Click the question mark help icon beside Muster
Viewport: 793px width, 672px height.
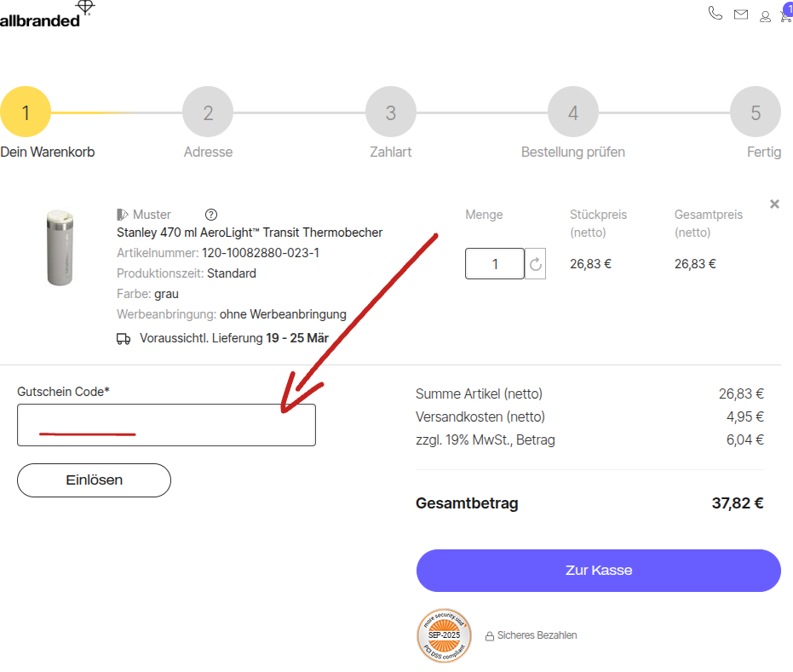point(210,215)
